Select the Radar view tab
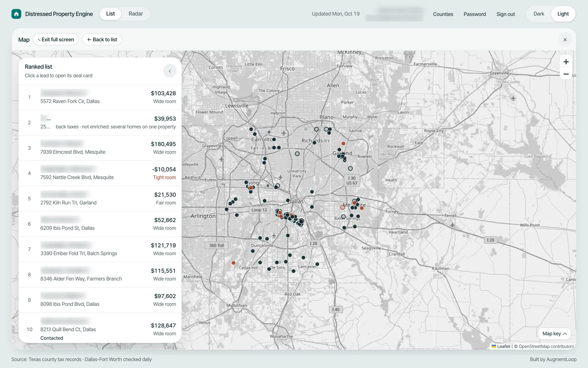 click(136, 14)
